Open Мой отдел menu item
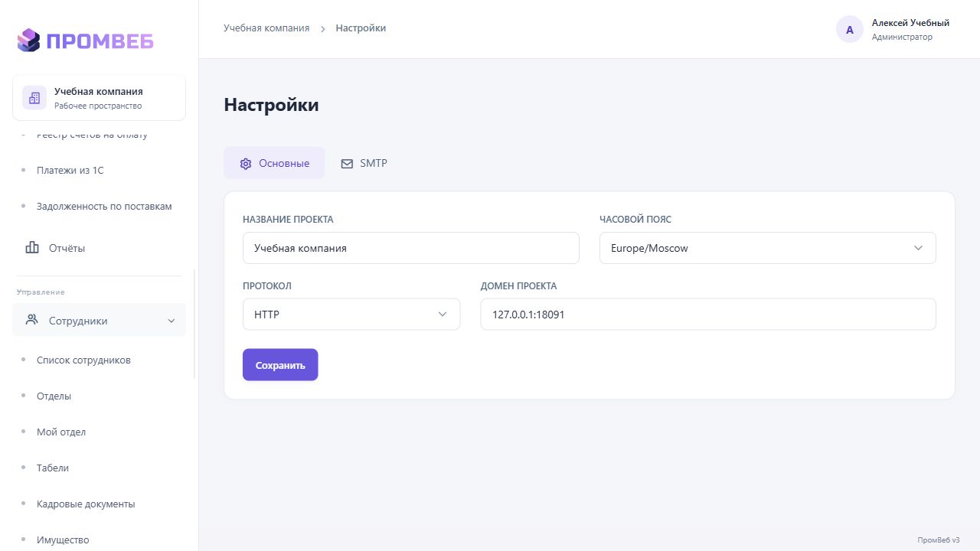The width and height of the screenshot is (980, 551). tap(61, 432)
